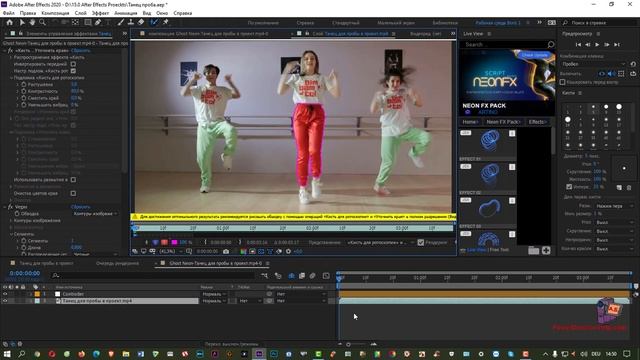The image size is (640, 360).
Task: Click the Home> breadcrumb in Live View
Action: pos(470,122)
